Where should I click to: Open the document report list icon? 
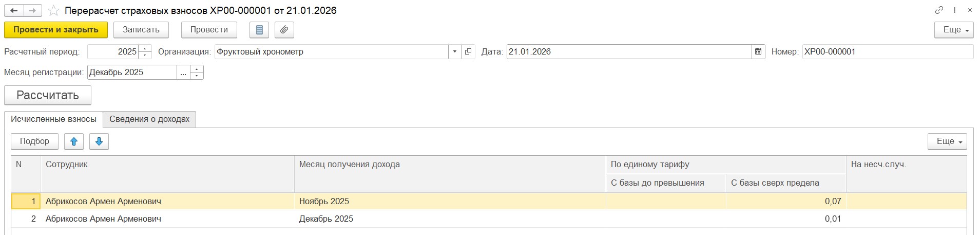click(259, 30)
